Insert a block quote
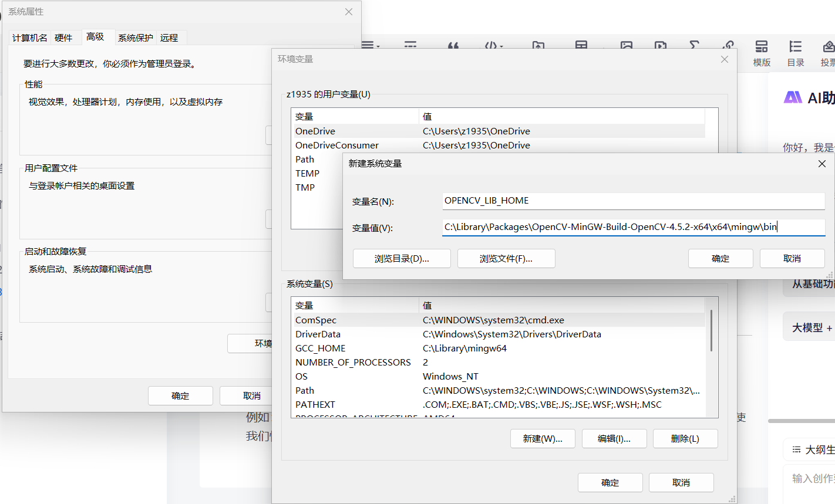Viewport: 835px width, 504px height. pos(453,46)
